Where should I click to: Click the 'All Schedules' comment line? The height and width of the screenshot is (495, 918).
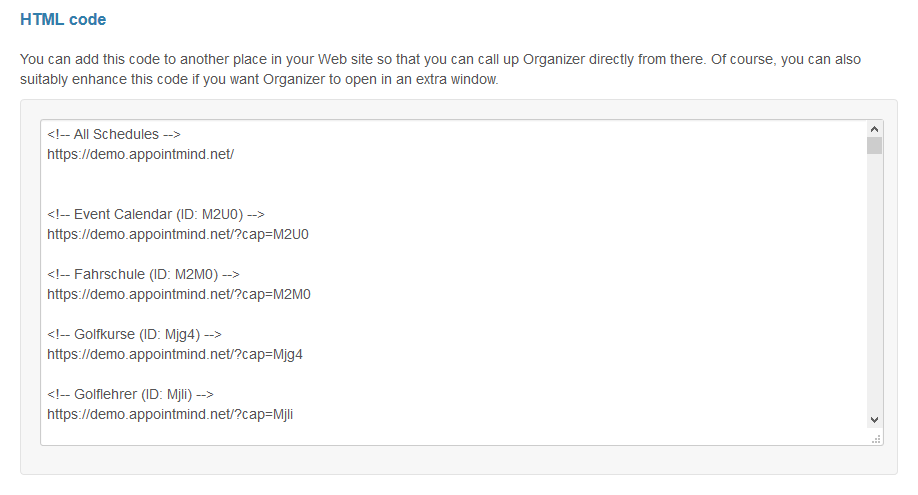114,134
